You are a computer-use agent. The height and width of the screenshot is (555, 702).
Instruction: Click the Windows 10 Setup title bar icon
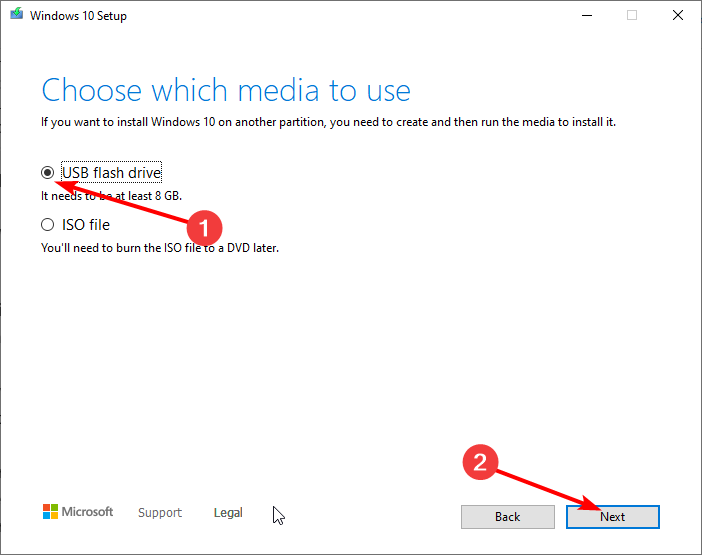click(17, 14)
